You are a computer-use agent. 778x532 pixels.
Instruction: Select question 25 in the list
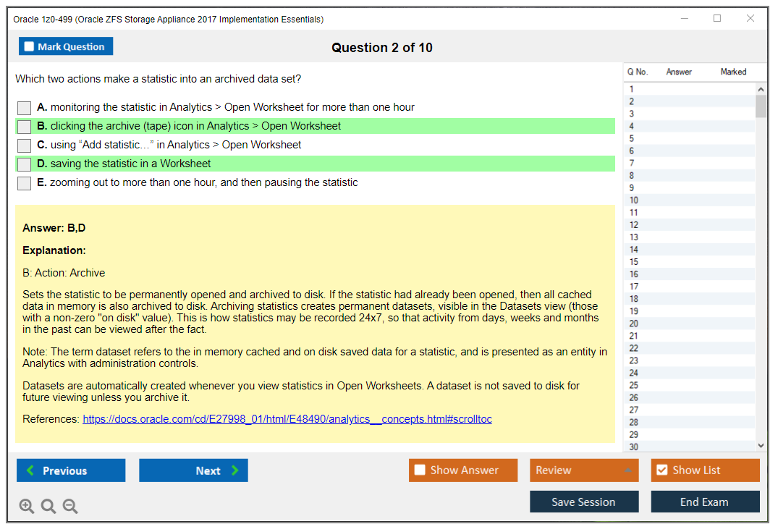point(634,385)
